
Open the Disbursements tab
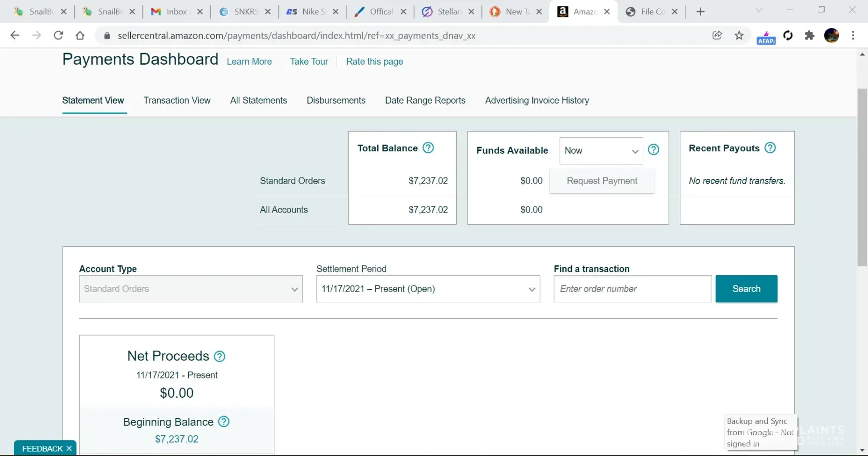click(336, 100)
